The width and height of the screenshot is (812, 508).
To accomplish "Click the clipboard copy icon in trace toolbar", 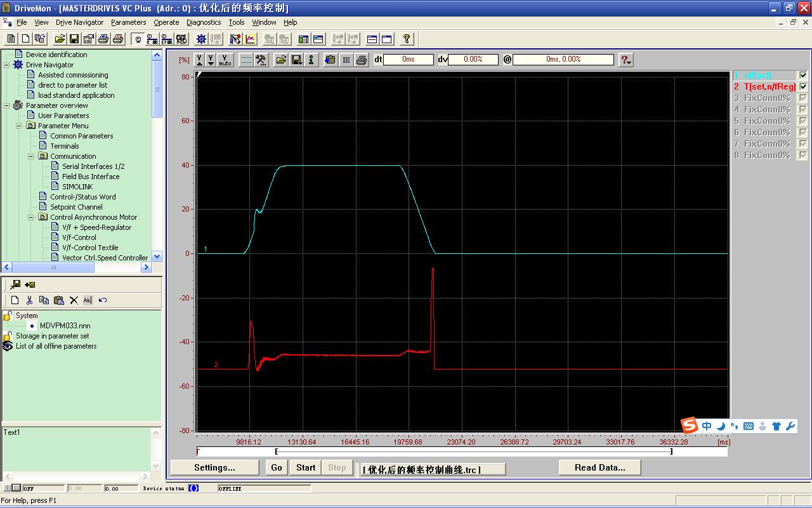I will (330, 60).
